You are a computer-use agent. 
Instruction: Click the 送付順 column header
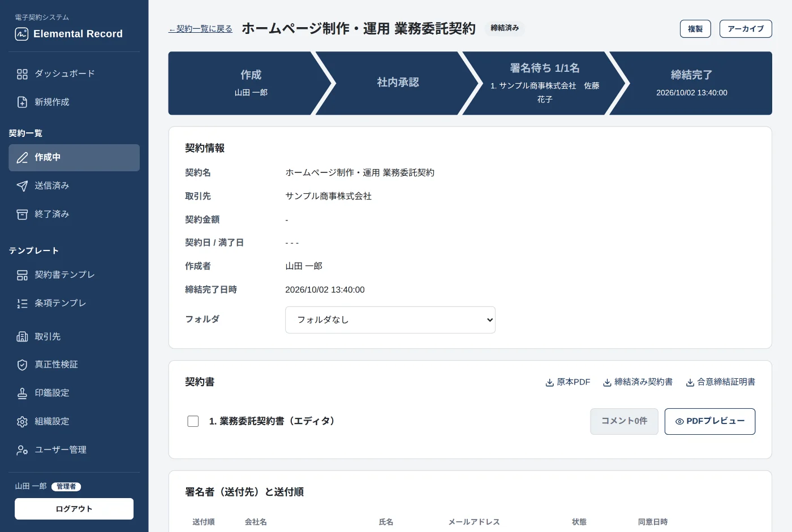pyautogui.click(x=204, y=522)
